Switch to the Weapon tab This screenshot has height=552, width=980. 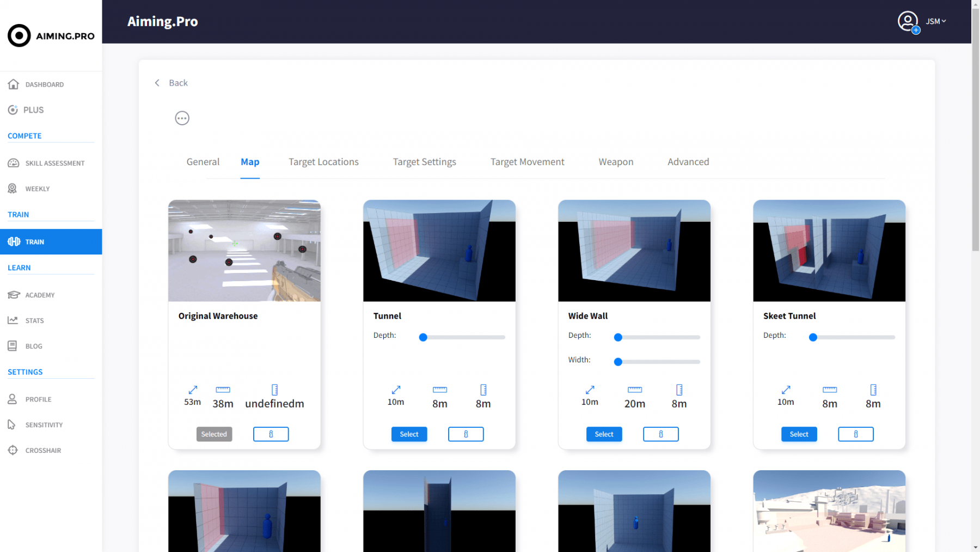[616, 162]
